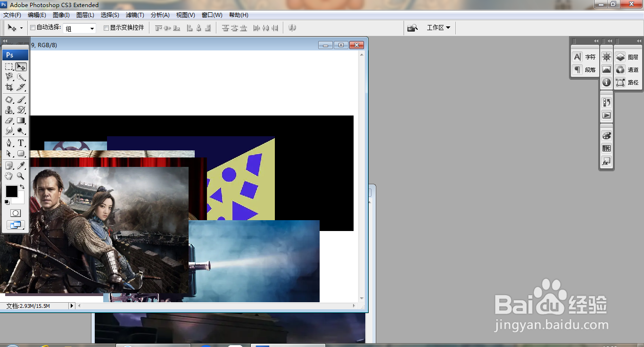This screenshot has width=644, height=347.
Task: Launch Bridge from options bar
Action: (x=413, y=28)
